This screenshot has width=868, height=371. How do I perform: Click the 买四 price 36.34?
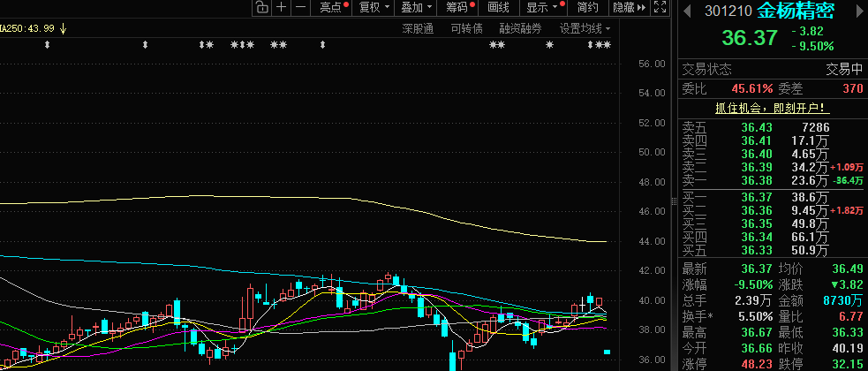point(756,237)
